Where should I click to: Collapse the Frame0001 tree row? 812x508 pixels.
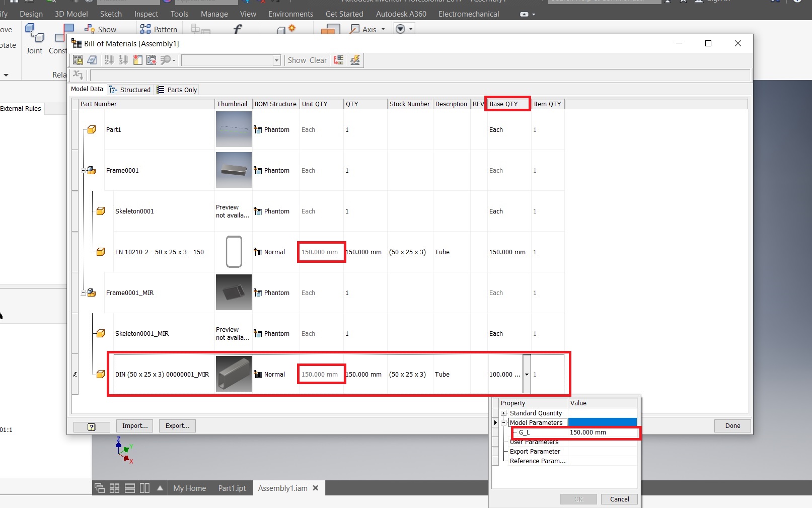tap(84, 171)
